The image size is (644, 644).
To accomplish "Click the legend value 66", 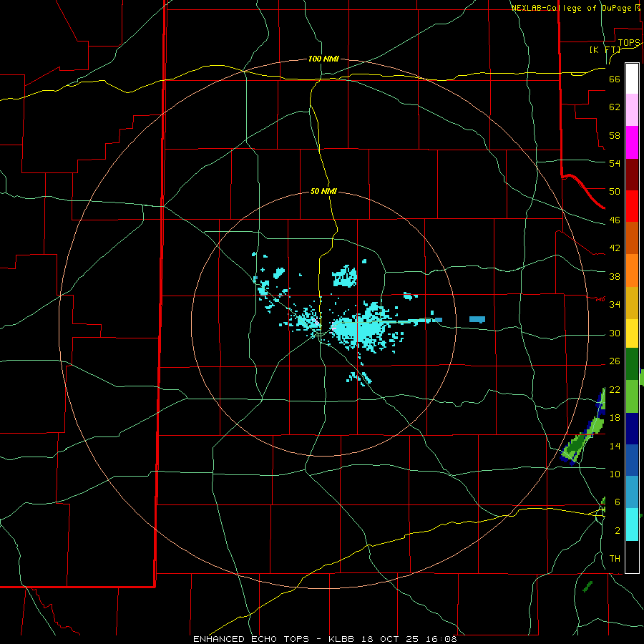I will (615, 79).
